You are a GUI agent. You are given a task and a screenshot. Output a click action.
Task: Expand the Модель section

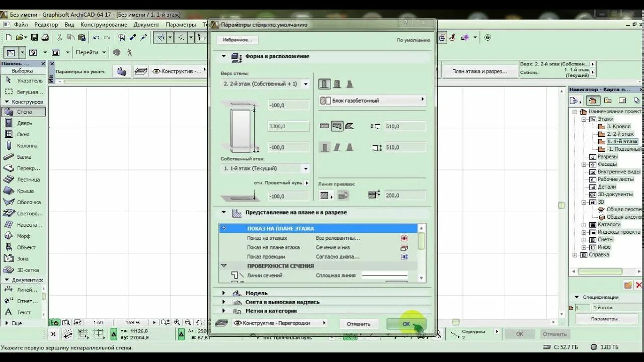pos(224,293)
